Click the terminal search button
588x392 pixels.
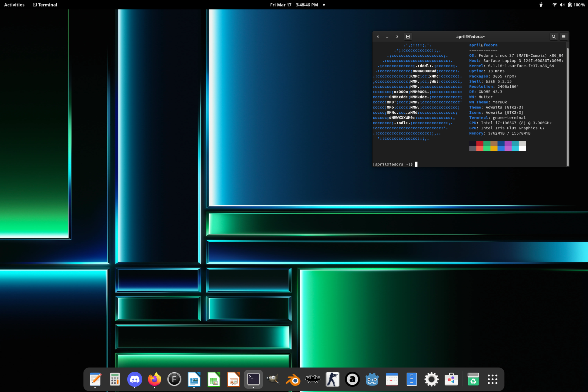point(554,36)
